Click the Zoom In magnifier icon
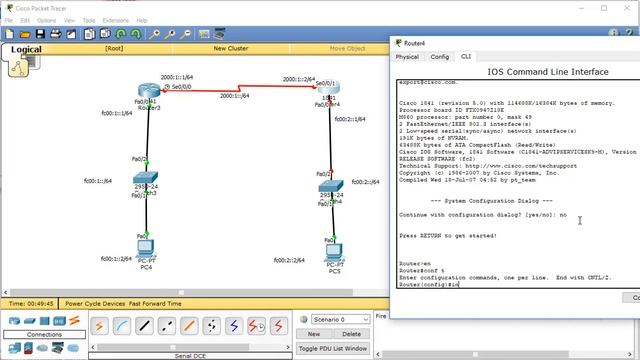The width and height of the screenshot is (640, 360). [154, 34]
